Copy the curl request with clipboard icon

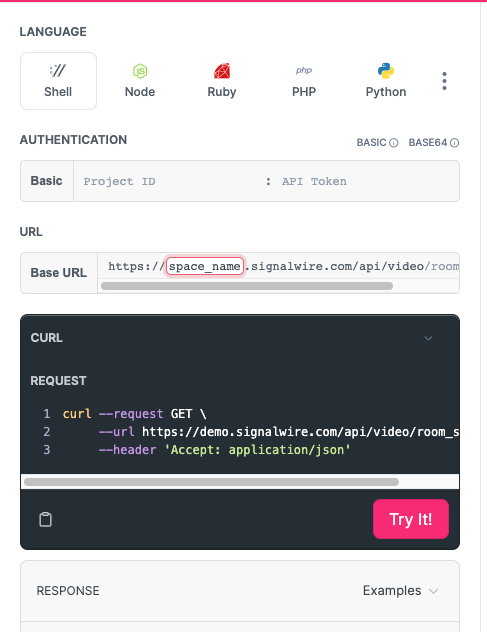(45, 519)
